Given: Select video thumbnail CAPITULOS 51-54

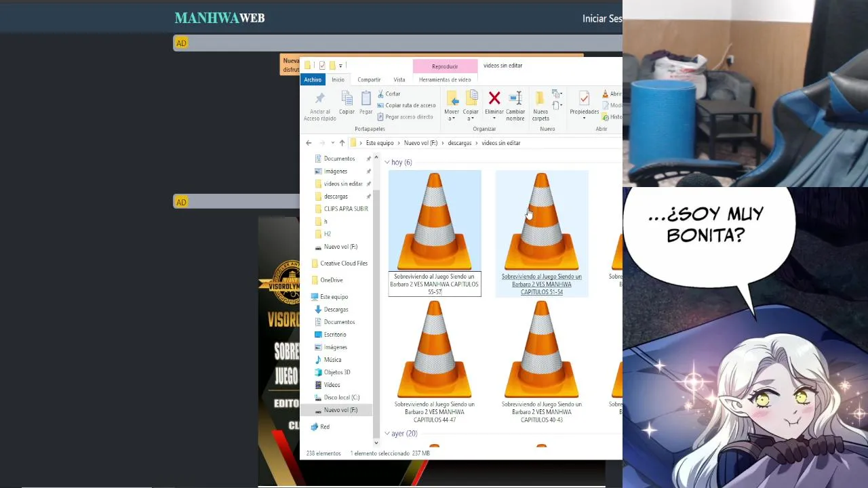Looking at the screenshot, I should pos(542,233).
